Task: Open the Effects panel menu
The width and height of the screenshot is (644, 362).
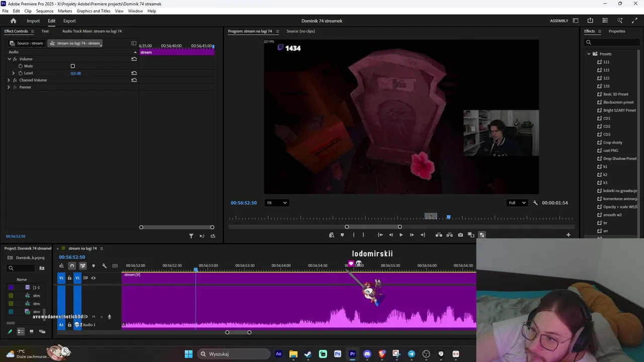Action: (600, 31)
